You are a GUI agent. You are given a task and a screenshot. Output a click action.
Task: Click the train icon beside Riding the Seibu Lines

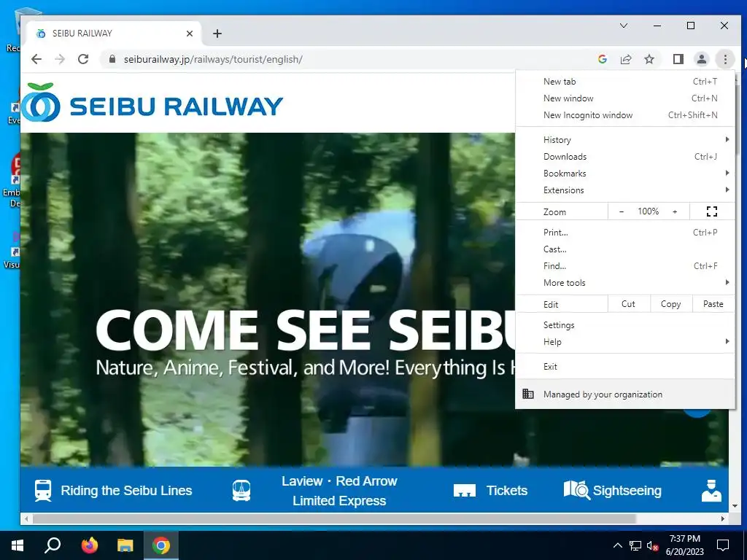43,491
